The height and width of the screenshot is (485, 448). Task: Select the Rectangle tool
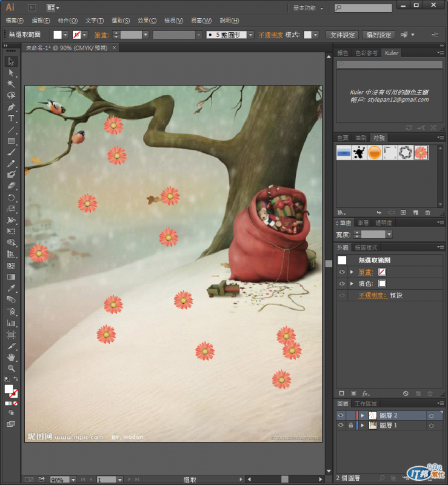[x=11, y=141]
